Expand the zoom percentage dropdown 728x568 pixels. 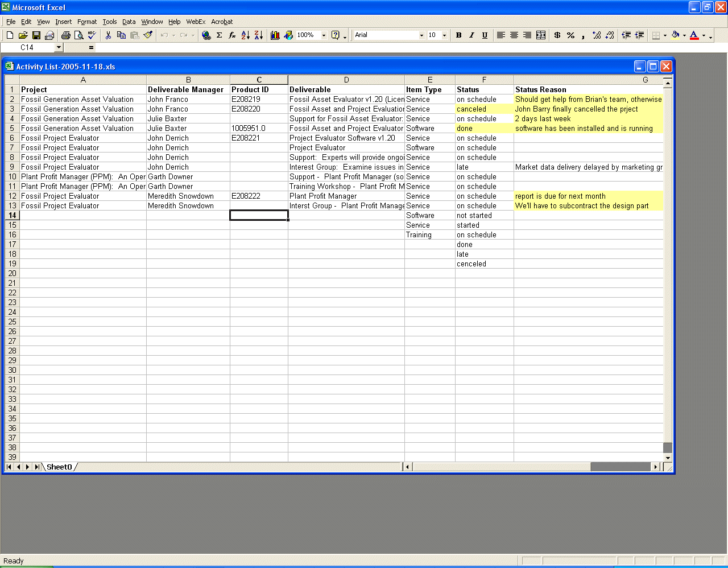[324, 35]
